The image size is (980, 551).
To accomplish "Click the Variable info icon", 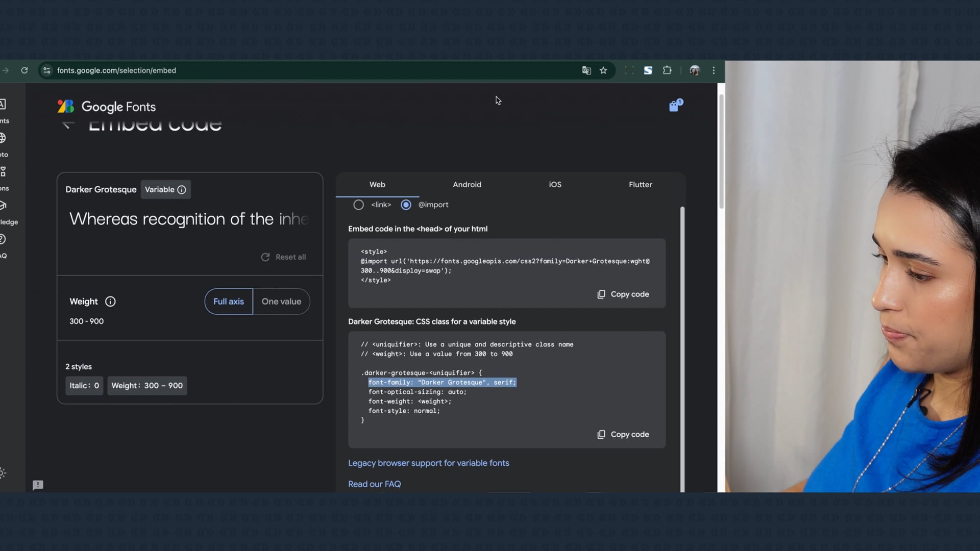I will (x=182, y=190).
